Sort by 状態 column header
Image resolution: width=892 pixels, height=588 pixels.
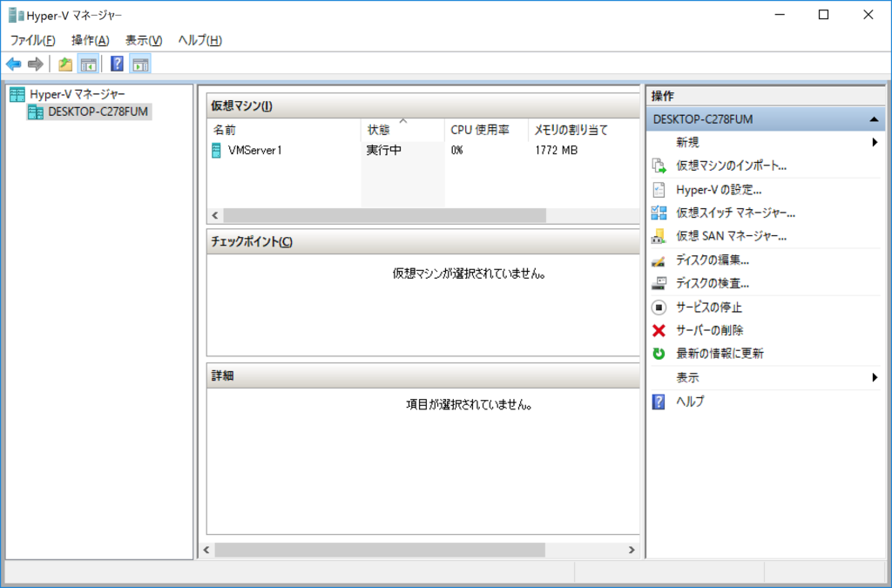[x=402, y=130]
